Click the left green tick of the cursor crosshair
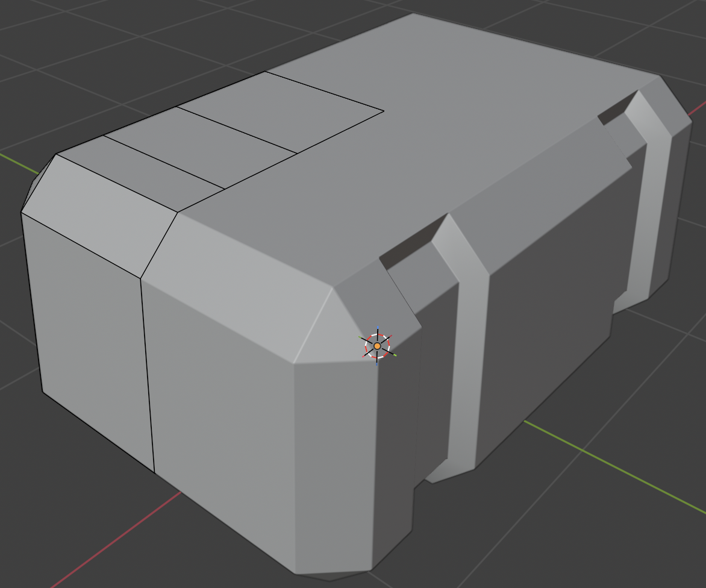 360,337
